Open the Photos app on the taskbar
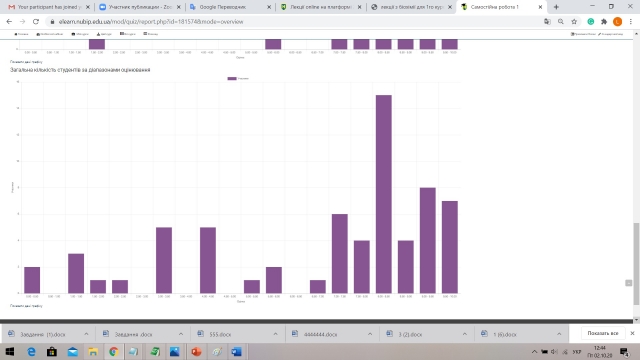This screenshot has width=640, height=360. tap(175, 351)
